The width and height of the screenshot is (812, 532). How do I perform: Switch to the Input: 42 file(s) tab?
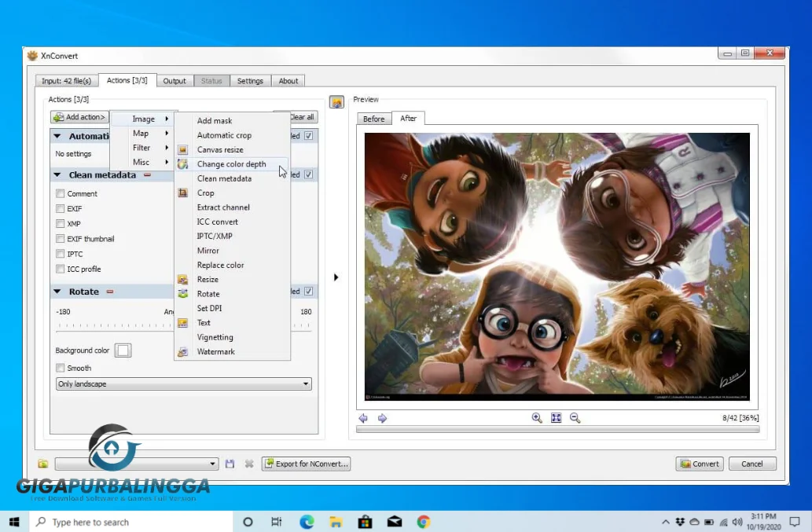click(66, 81)
